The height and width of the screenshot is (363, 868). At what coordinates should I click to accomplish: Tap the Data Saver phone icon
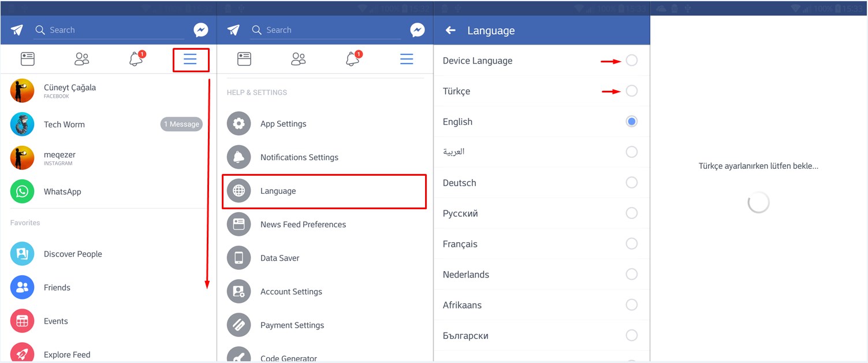[x=239, y=258]
